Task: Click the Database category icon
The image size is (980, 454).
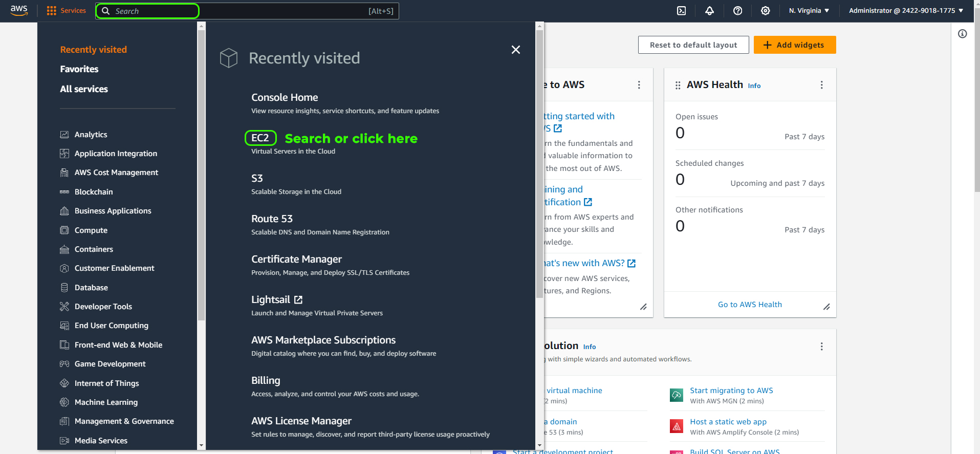Action: click(64, 288)
